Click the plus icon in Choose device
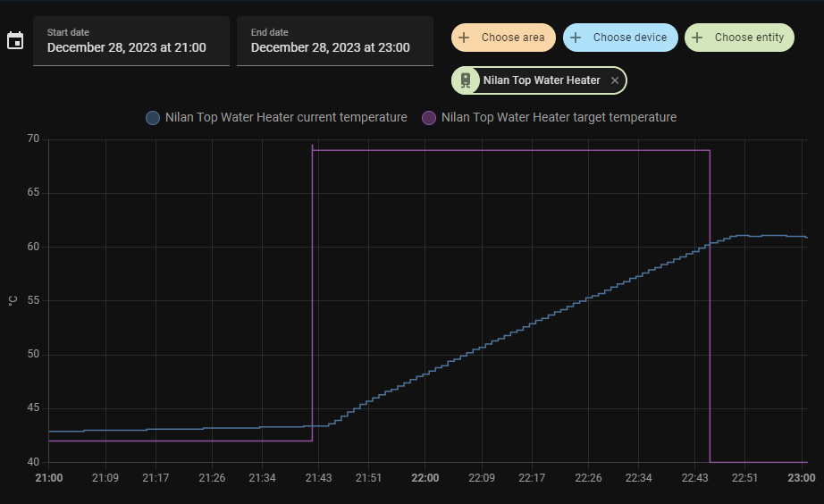The width and height of the screenshot is (824, 504). click(x=576, y=38)
